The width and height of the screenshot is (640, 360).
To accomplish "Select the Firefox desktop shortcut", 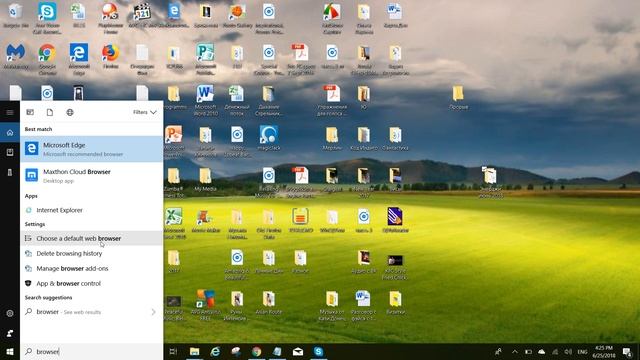I will 111,56.
